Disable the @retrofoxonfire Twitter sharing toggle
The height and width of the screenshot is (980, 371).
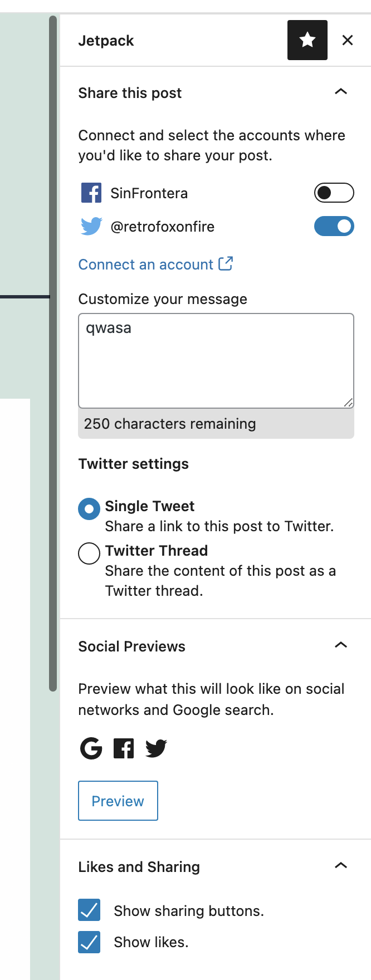[334, 226]
